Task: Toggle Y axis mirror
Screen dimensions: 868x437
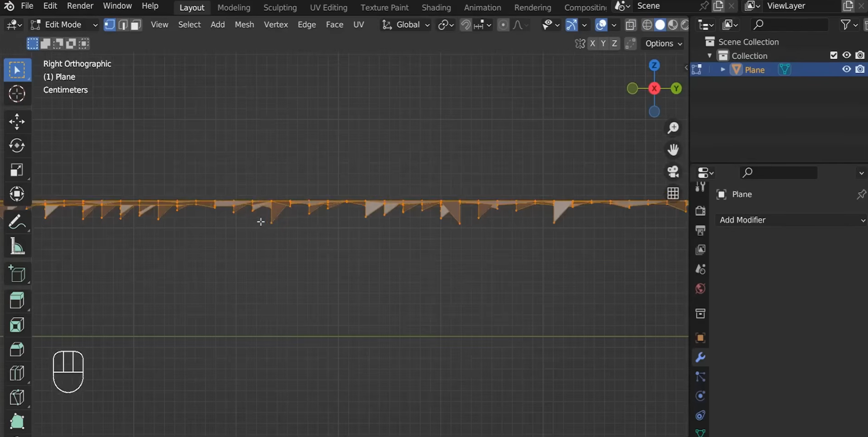Action: [x=604, y=43]
